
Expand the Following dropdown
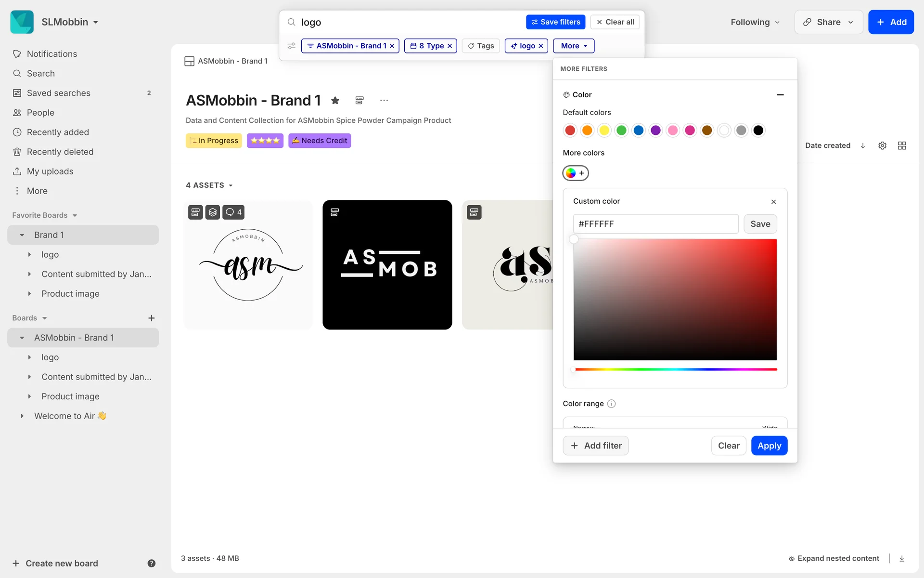tap(755, 22)
